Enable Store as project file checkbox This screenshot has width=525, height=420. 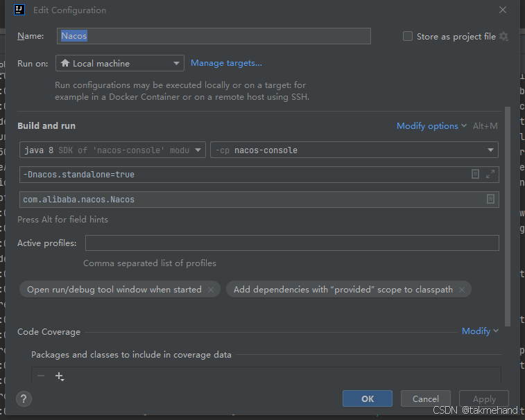point(408,36)
